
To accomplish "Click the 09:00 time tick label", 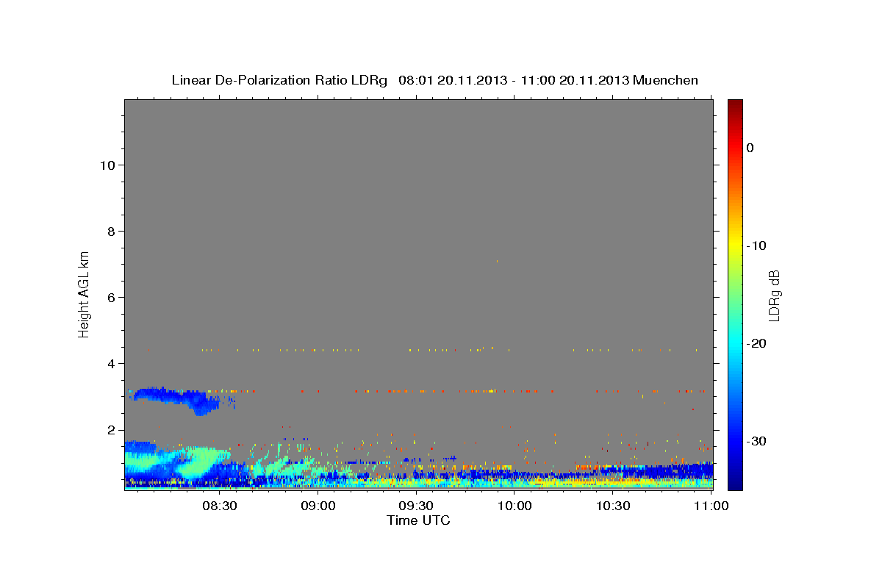I will click(318, 506).
